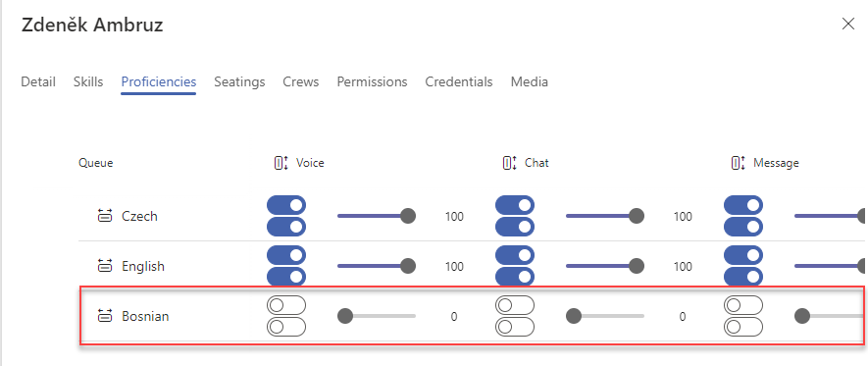868x366 pixels.
Task: Click the Czech queue icon
Action: click(x=105, y=216)
